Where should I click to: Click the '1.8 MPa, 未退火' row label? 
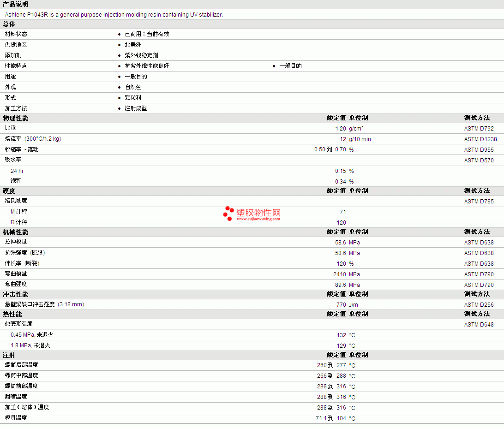(30, 345)
